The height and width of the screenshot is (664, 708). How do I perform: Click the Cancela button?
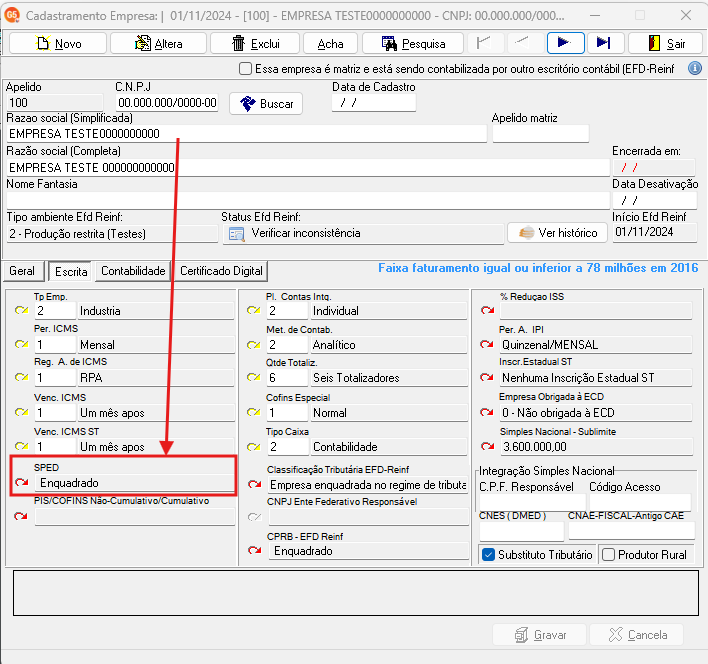636,635
